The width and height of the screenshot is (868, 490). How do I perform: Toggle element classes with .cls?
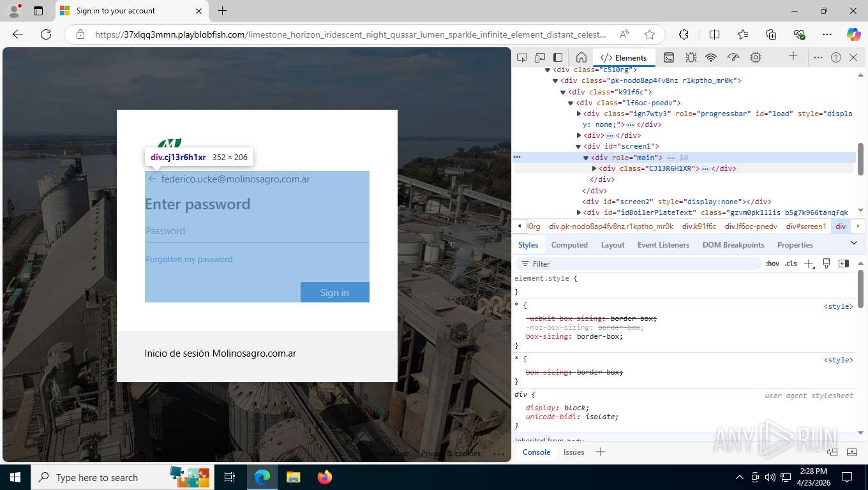[791, 264]
